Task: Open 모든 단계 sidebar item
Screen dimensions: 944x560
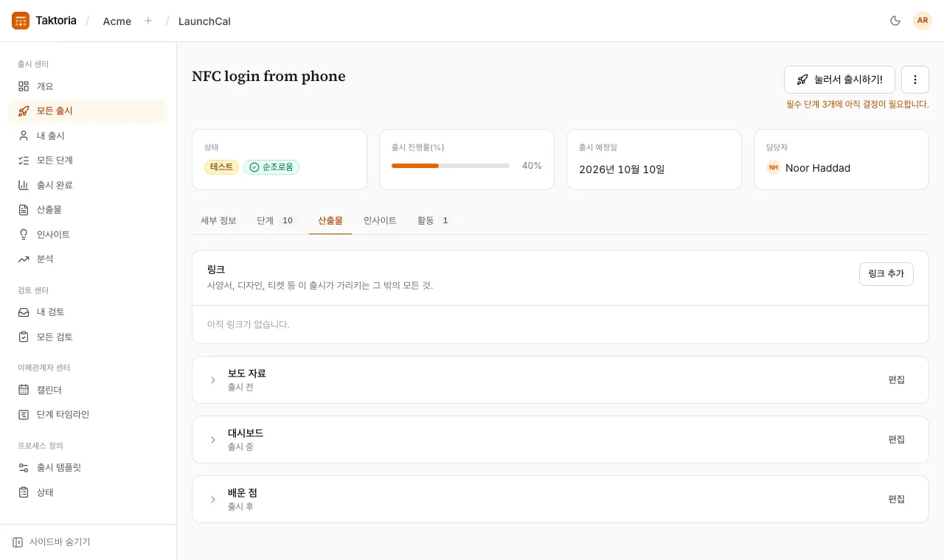Action: click(88, 160)
